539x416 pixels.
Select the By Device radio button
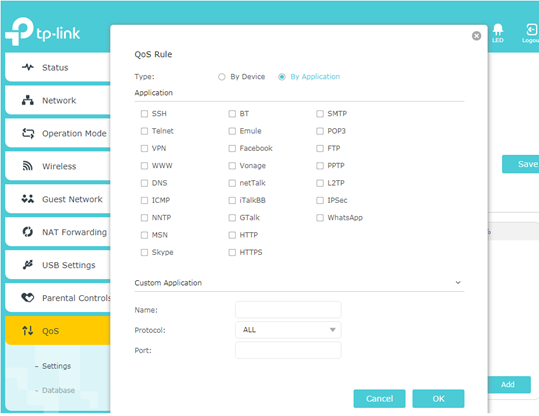click(222, 77)
